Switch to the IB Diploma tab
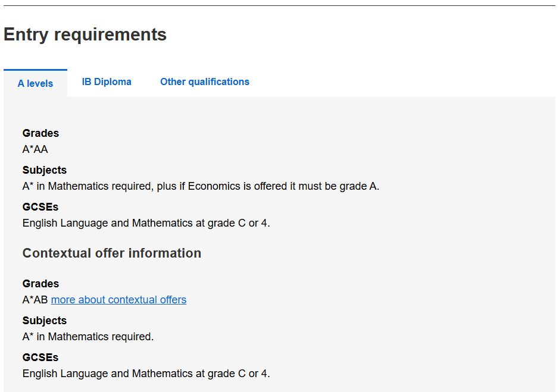This screenshot has height=392, width=559. (107, 82)
